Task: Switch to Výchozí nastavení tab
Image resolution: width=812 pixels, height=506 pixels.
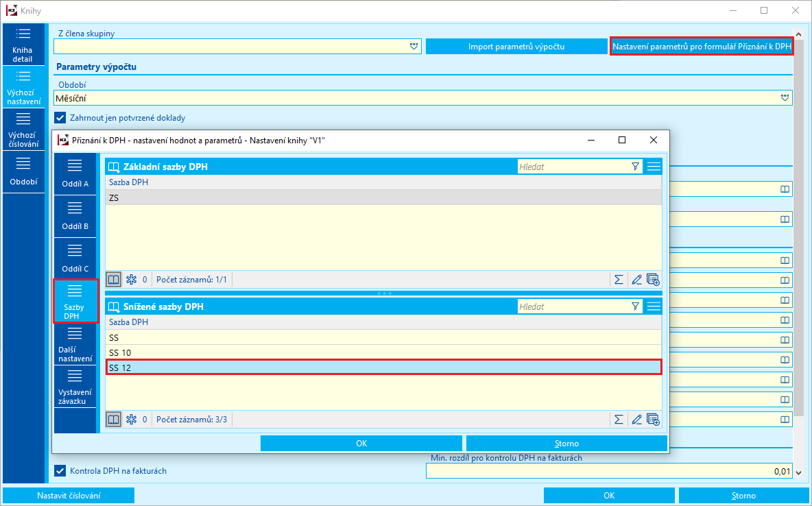Action: click(23, 87)
